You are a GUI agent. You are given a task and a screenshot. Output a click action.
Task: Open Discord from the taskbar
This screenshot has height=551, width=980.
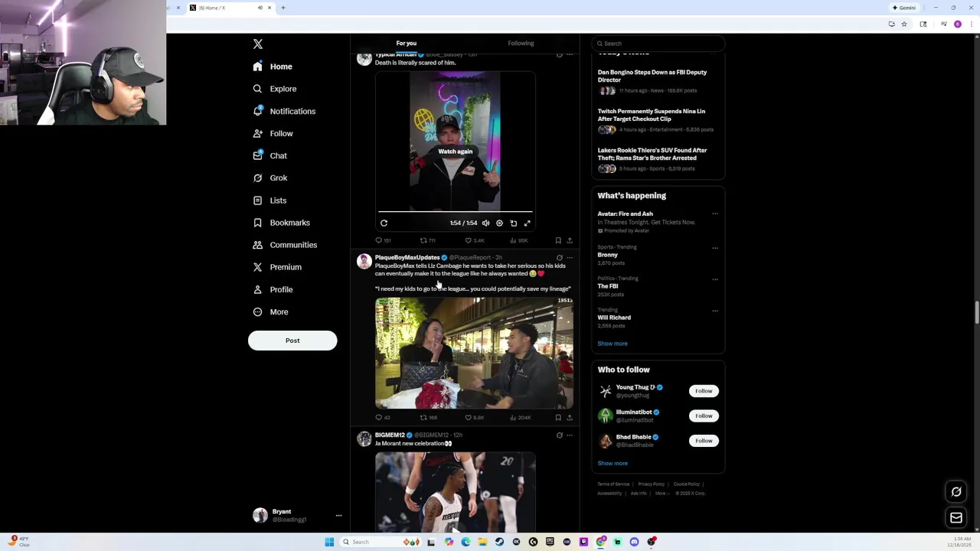(x=634, y=542)
